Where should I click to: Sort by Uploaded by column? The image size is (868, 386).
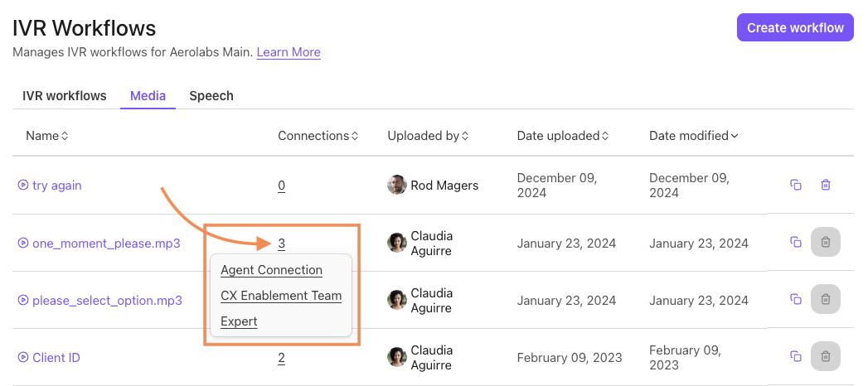point(428,136)
